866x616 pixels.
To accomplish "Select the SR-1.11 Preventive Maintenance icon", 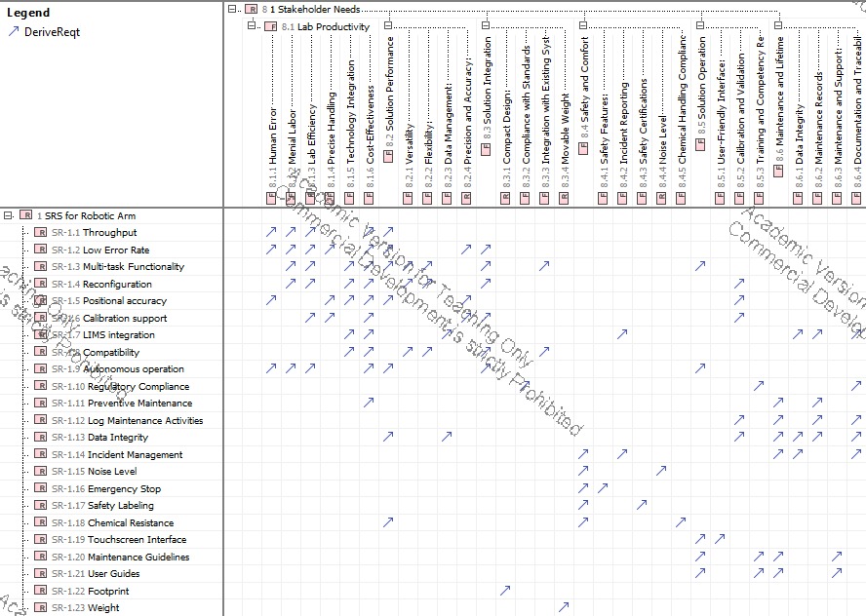I will [x=40, y=403].
